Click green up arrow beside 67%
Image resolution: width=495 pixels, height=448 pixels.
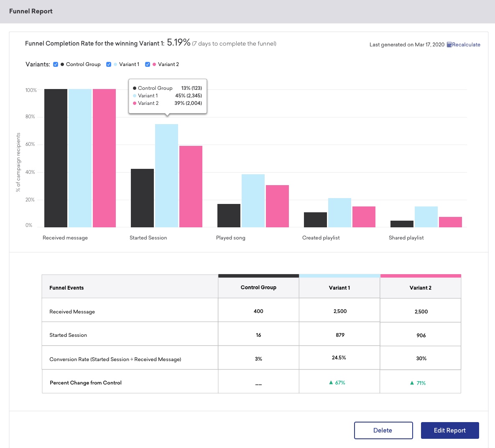331,382
